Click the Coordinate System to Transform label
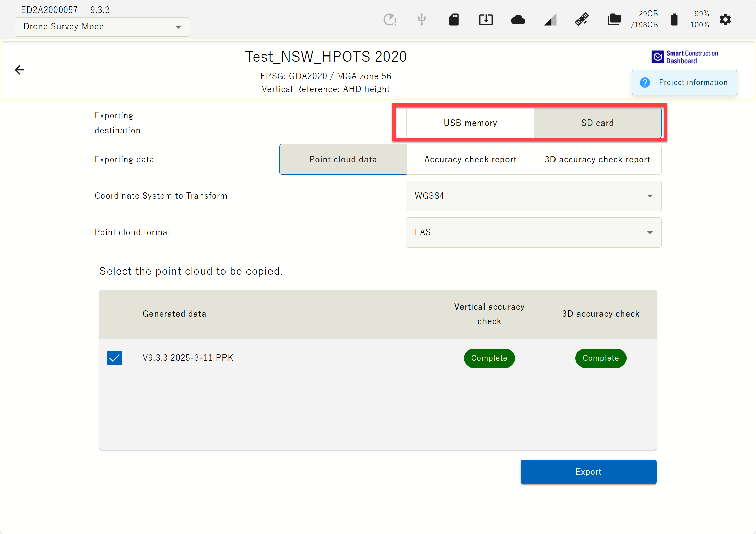The width and height of the screenshot is (756, 534). 161,196
